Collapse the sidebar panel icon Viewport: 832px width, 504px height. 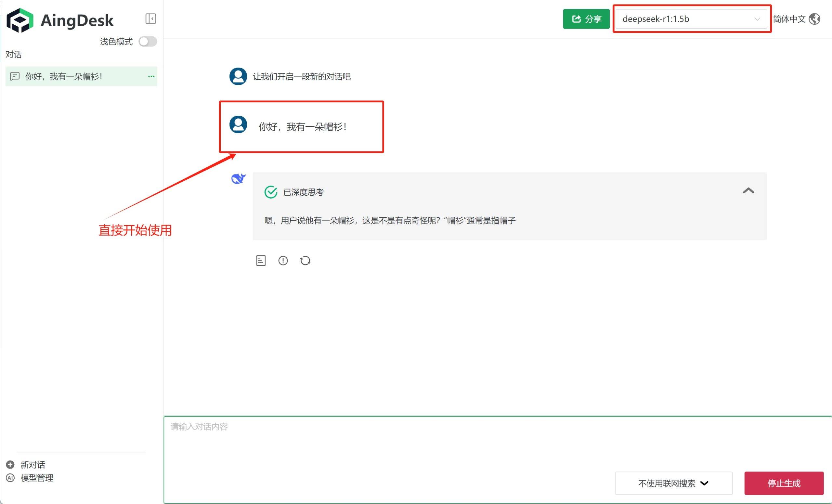pyautogui.click(x=150, y=19)
